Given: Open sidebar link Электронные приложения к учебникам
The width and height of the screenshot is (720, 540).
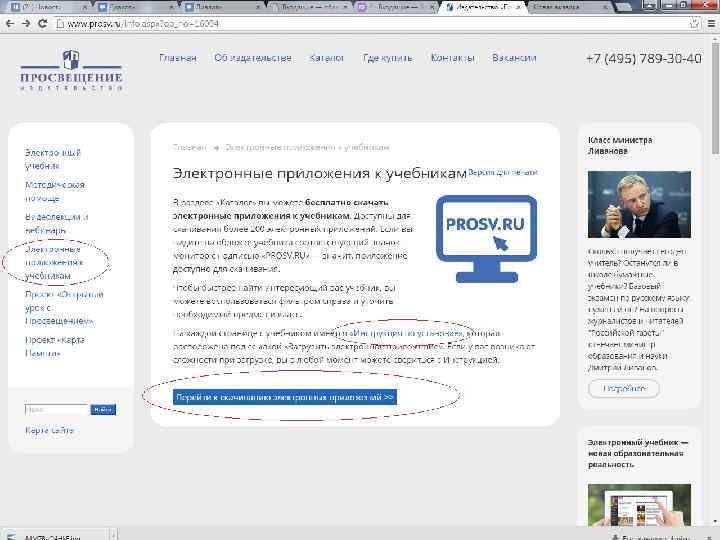Looking at the screenshot, I should (x=54, y=262).
